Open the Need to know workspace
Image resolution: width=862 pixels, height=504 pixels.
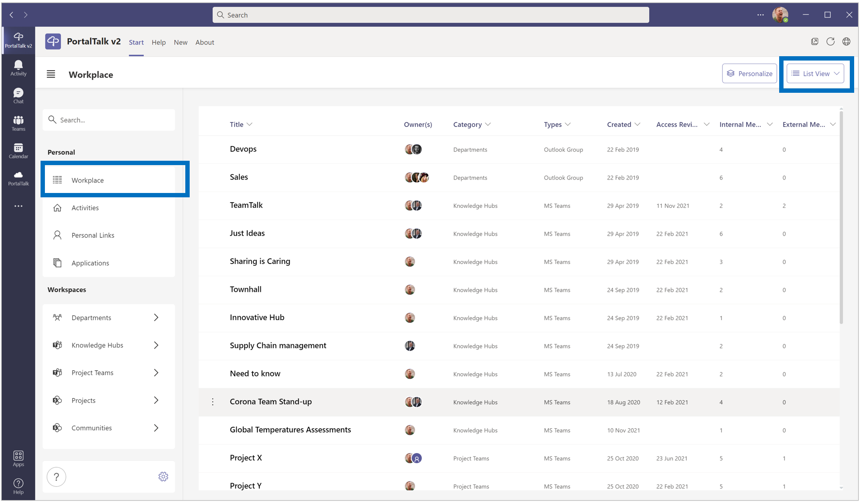pyautogui.click(x=255, y=374)
